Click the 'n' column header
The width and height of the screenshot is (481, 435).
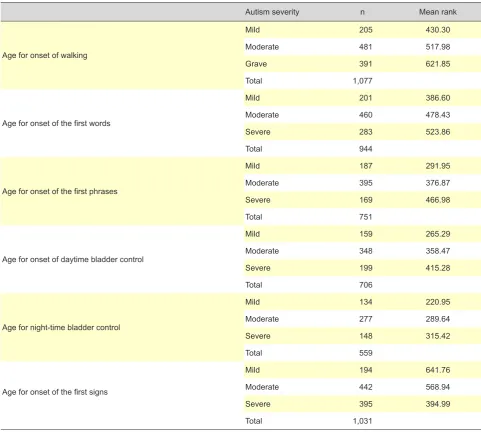(x=362, y=12)
